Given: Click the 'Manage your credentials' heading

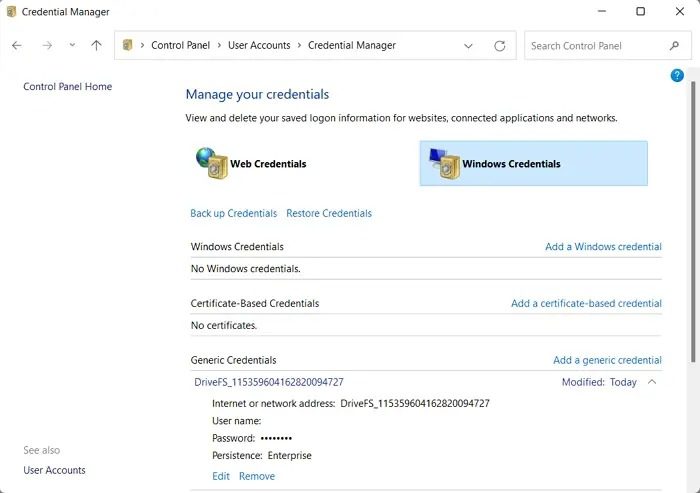Looking at the screenshot, I should [x=257, y=94].
